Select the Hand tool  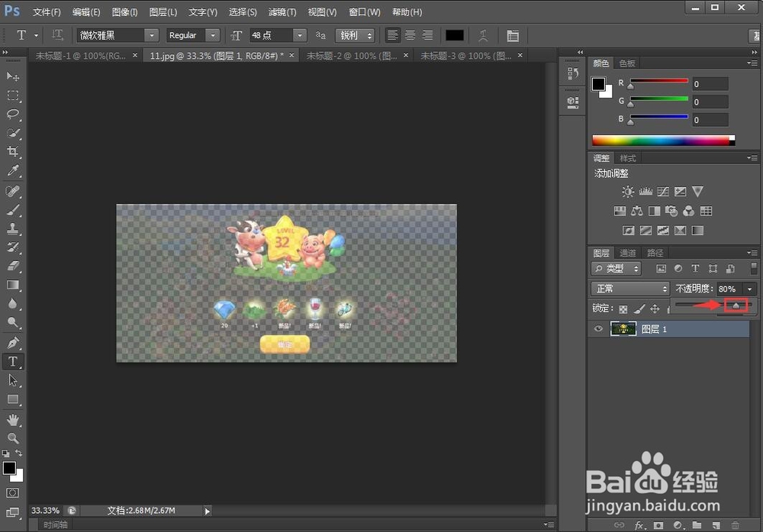(13, 420)
